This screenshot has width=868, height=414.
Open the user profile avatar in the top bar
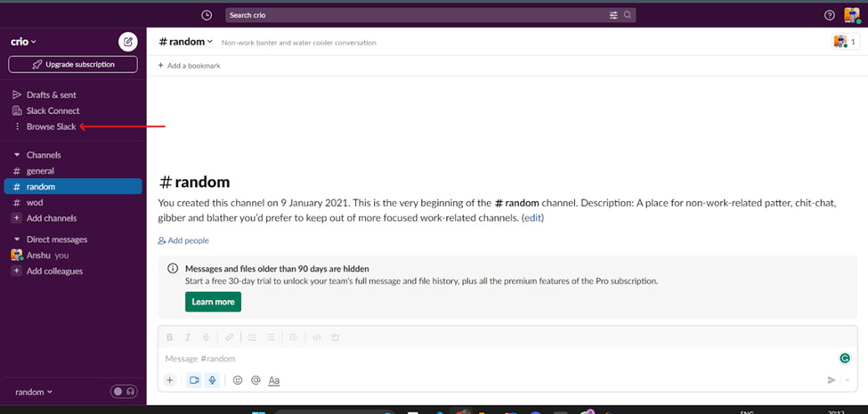[852, 15]
